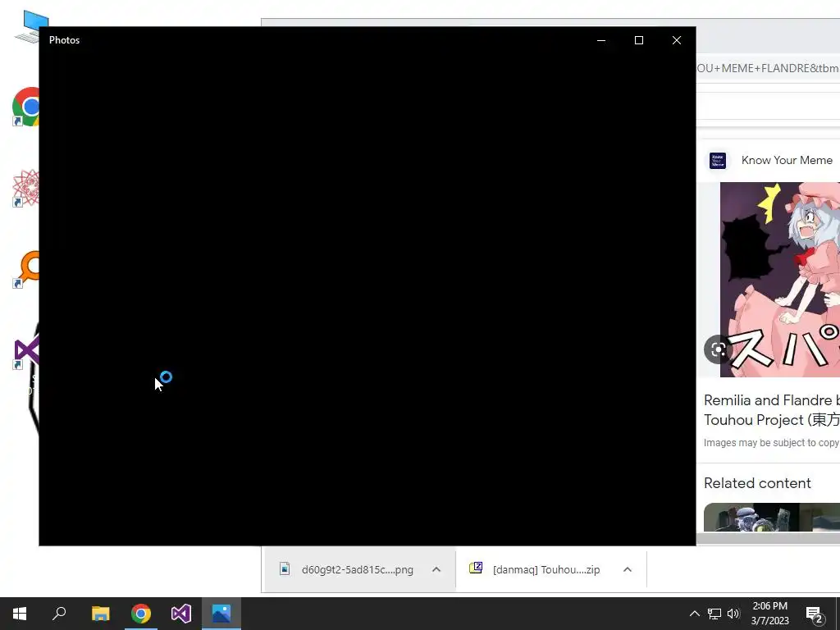Select the Visual Studio desktop shortcut
This screenshot has height=630, width=840.
(26, 352)
